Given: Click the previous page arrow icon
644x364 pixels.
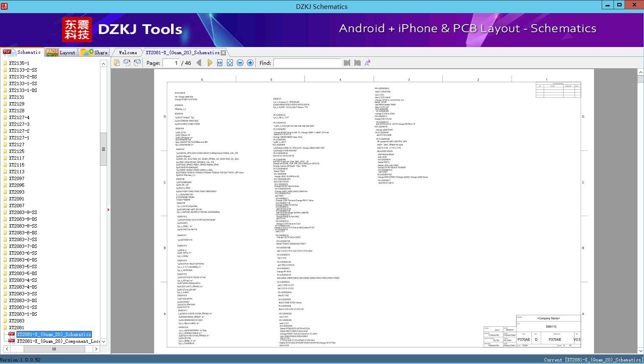Looking at the screenshot, I should 199,63.
